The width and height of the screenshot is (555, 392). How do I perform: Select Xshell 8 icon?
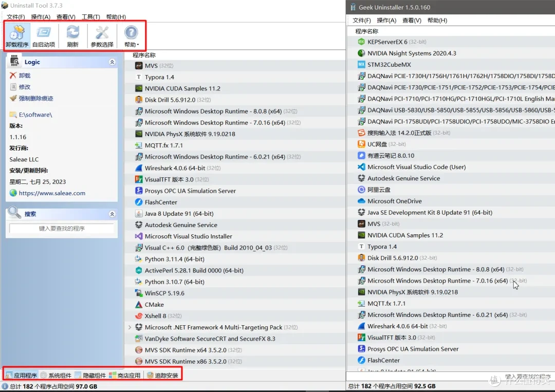139,315
